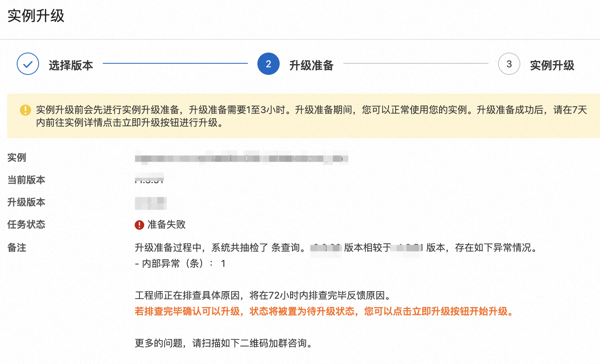Screen dimensions: 600x364
Task: Click the red error icon beside 准备失败
Action: 139,225
